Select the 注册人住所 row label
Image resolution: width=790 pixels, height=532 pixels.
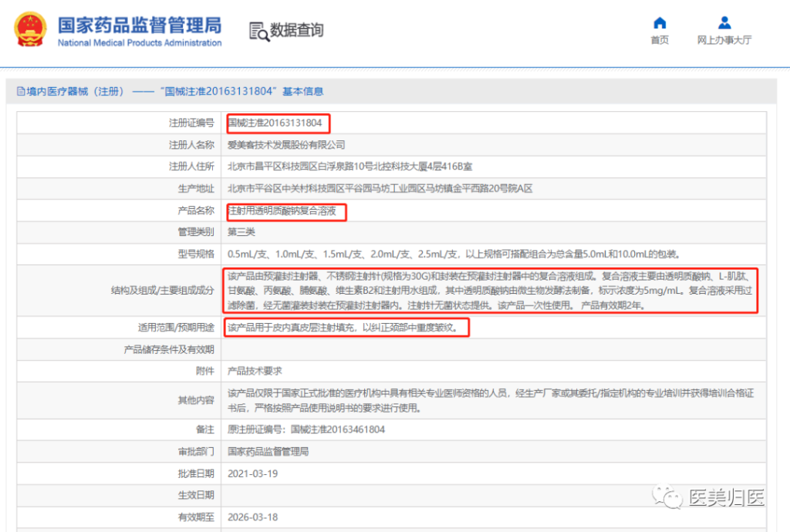click(x=191, y=167)
